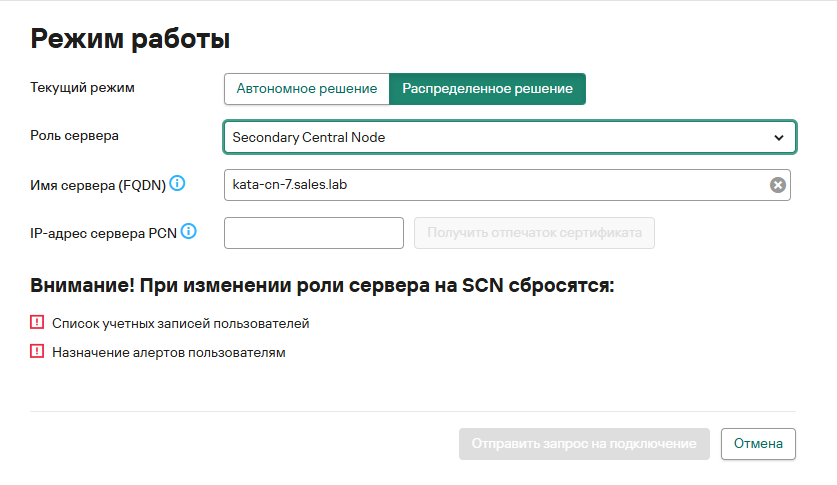Click the Роль сервера label
The image size is (837, 485).
coord(75,135)
